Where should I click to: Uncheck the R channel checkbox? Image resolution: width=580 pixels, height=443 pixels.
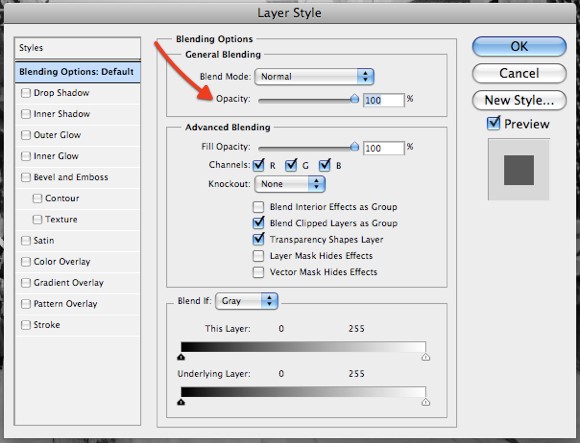259,165
